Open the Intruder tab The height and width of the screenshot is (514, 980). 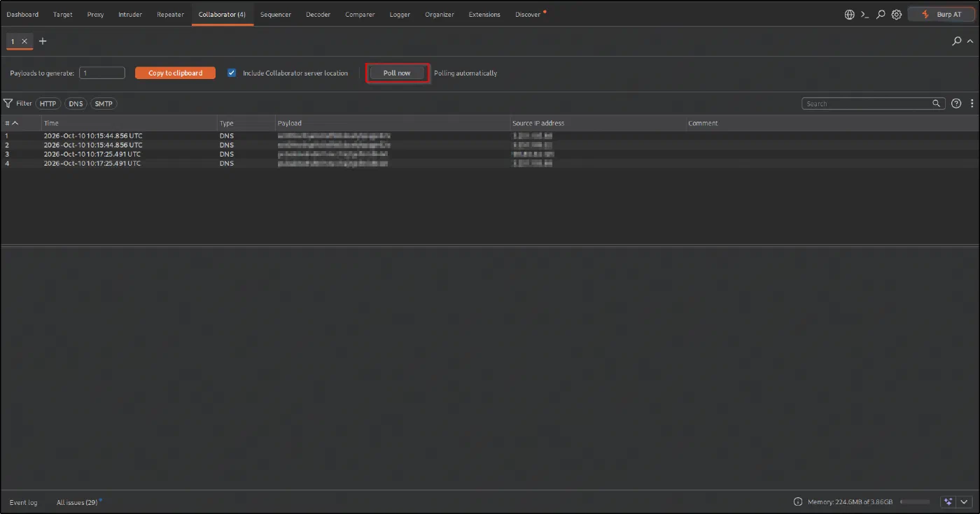click(x=130, y=14)
